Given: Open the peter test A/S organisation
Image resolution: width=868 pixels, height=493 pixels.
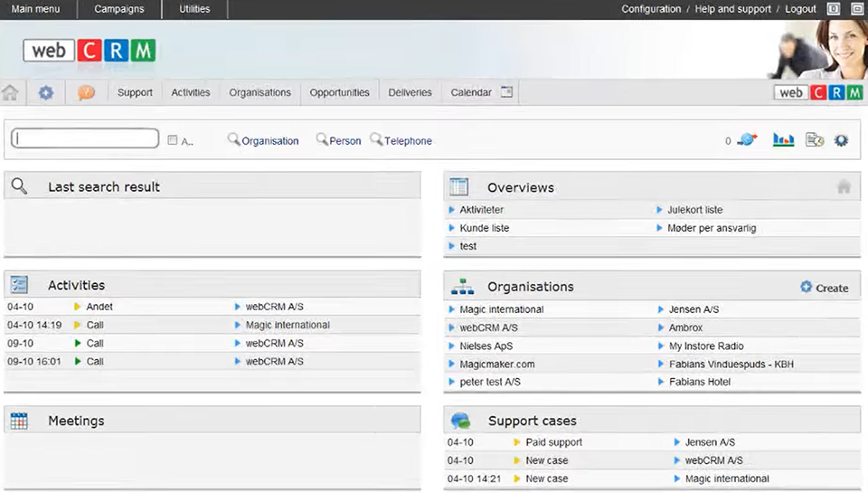Looking at the screenshot, I should [x=490, y=383].
